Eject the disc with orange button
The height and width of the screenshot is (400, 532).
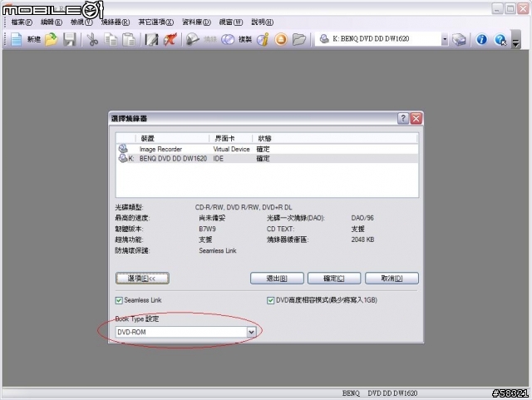(x=281, y=39)
